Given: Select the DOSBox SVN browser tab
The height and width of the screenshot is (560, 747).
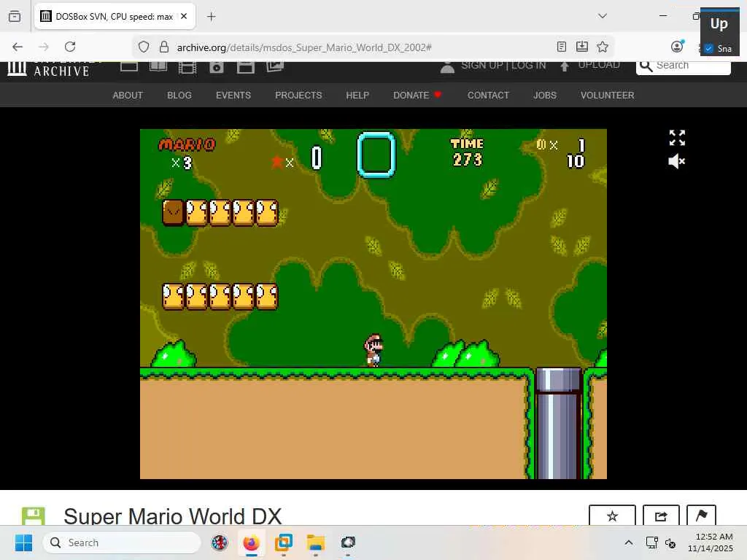Looking at the screenshot, I should coord(115,16).
